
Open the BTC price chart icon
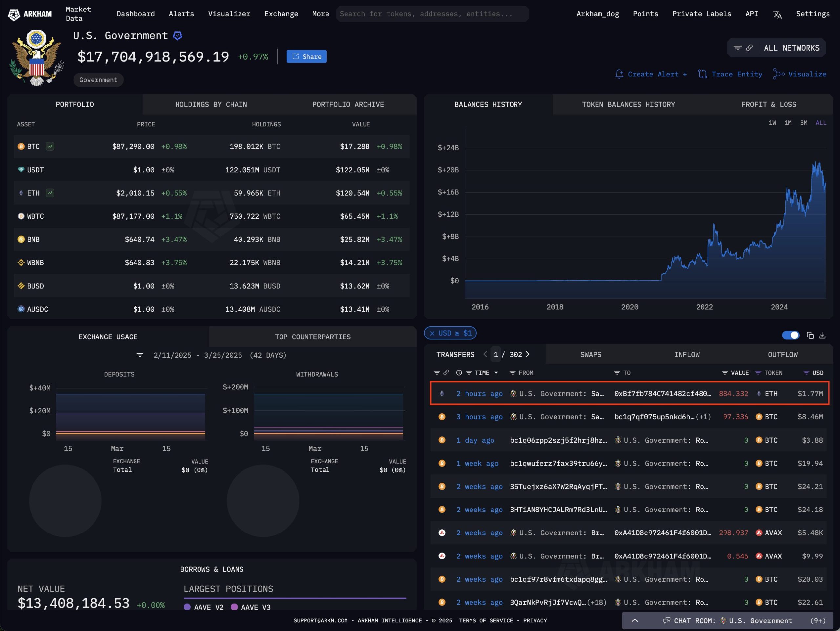click(x=50, y=146)
